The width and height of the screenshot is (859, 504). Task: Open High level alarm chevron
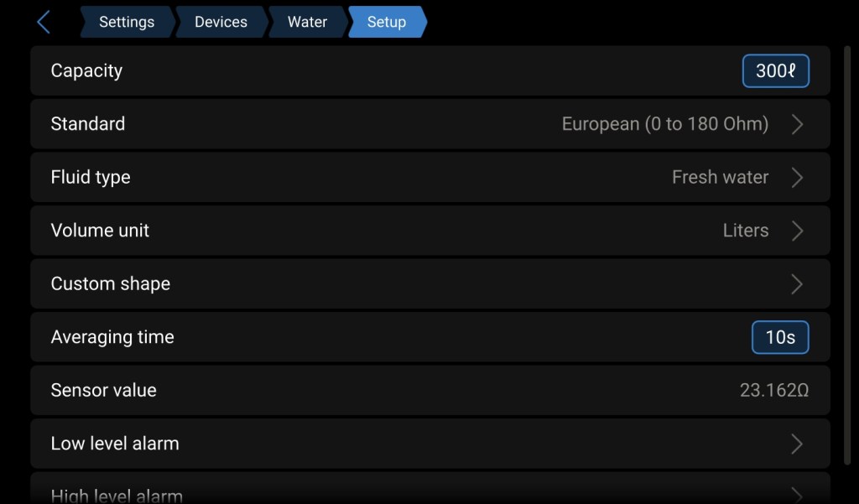tap(797, 494)
